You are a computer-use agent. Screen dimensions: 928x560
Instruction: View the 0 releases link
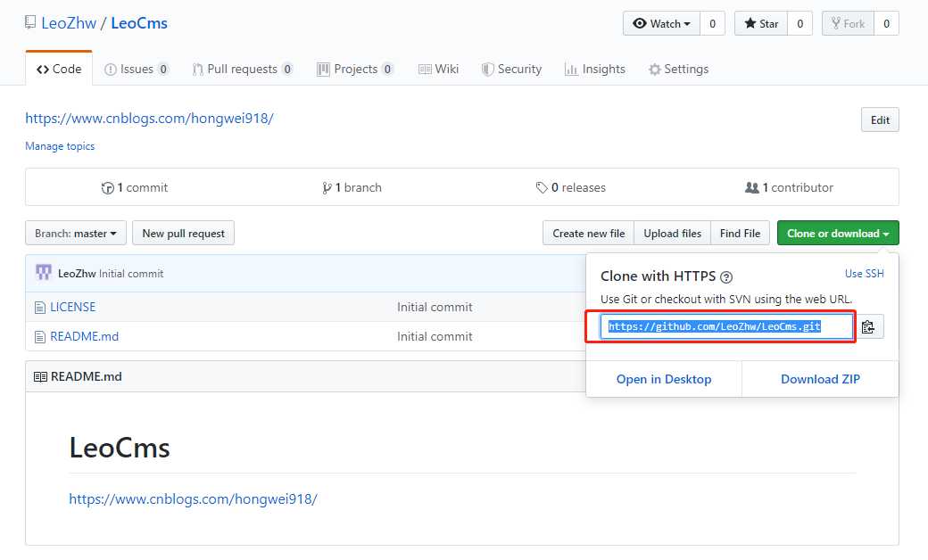click(570, 187)
